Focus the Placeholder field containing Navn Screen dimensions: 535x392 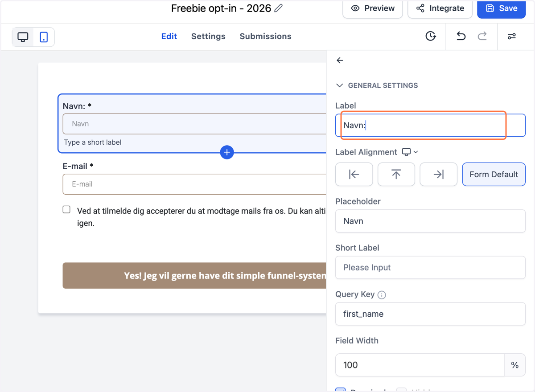tap(430, 221)
